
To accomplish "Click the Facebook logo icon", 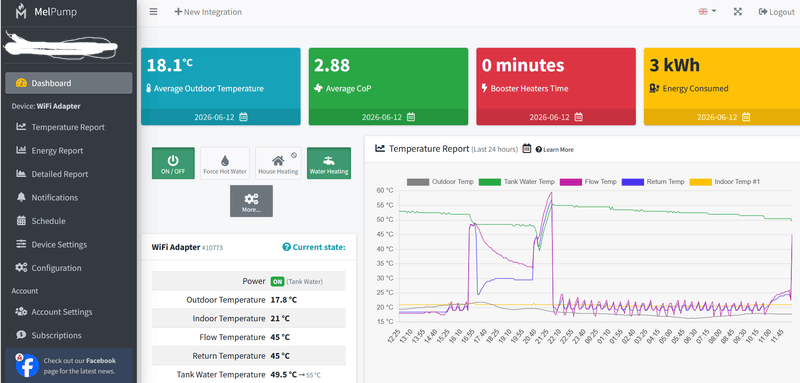I will click(27, 365).
